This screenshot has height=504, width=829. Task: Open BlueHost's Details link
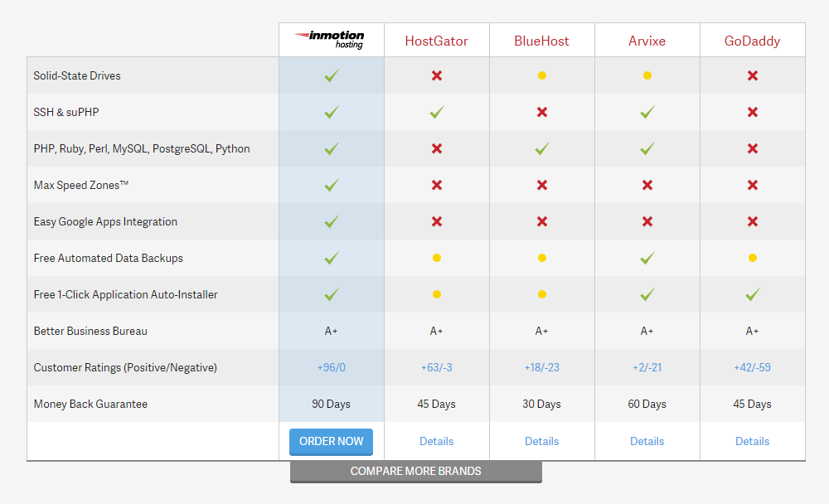541,441
